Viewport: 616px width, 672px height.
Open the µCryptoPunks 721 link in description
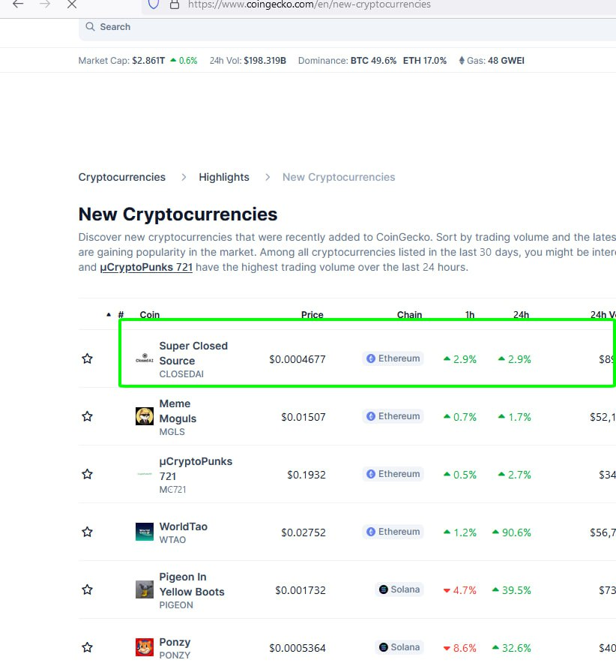146,267
